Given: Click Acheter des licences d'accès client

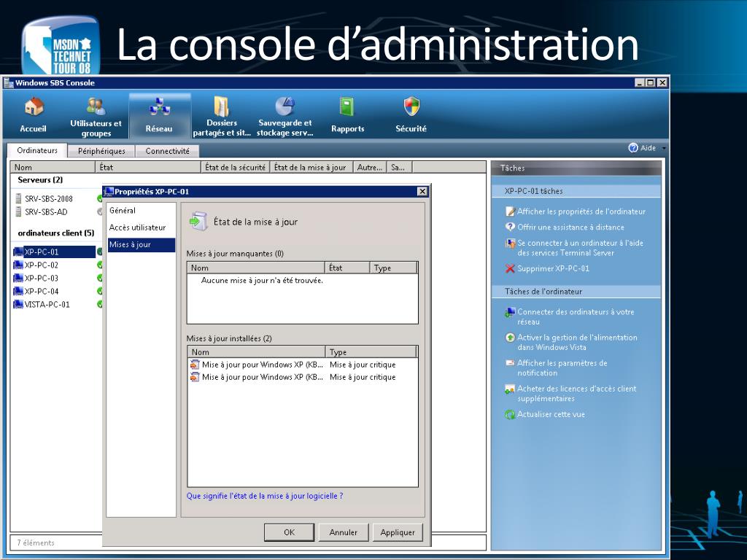Looking at the screenshot, I should point(576,394).
